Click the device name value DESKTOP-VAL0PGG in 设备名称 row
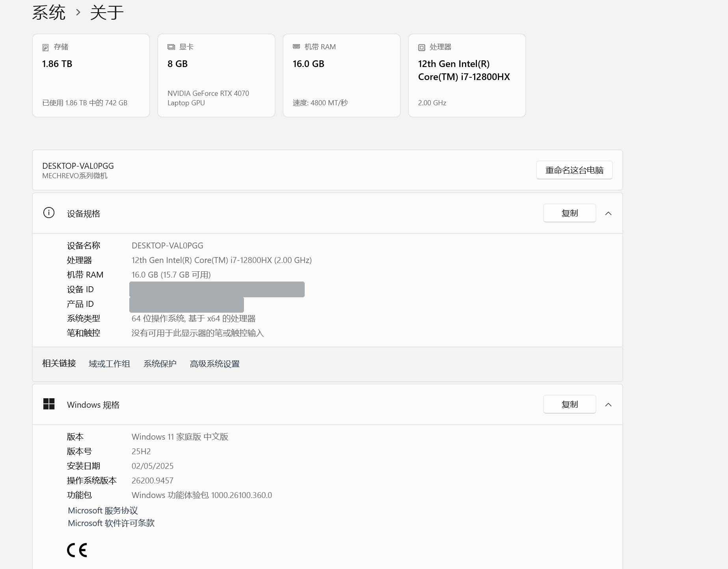Screen dimensions: 728x569 click(168, 246)
